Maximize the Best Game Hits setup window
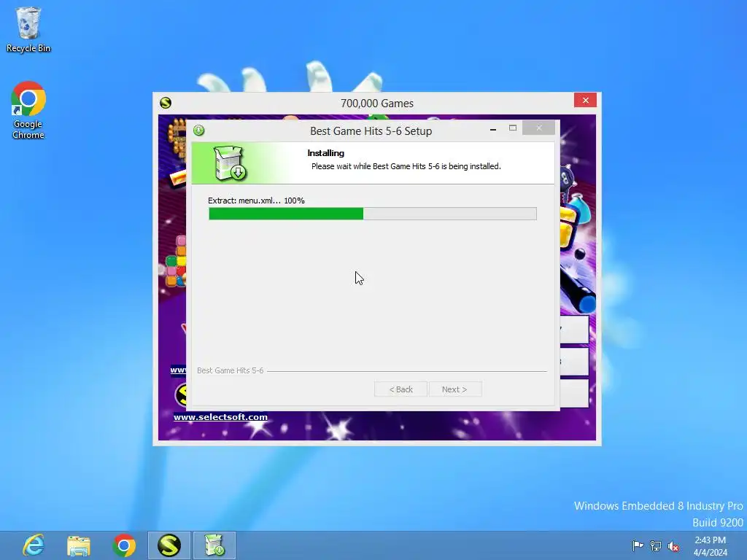This screenshot has height=560, width=747. tap(513, 128)
